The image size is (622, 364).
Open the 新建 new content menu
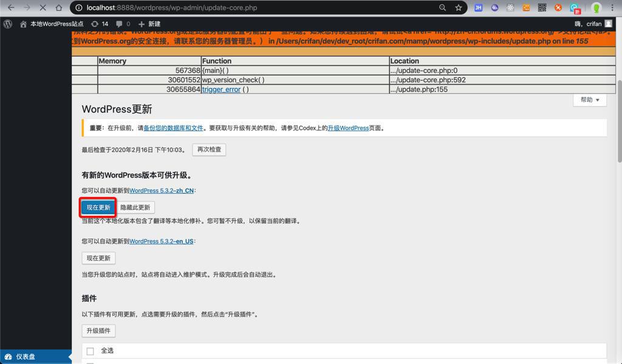click(149, 24)
